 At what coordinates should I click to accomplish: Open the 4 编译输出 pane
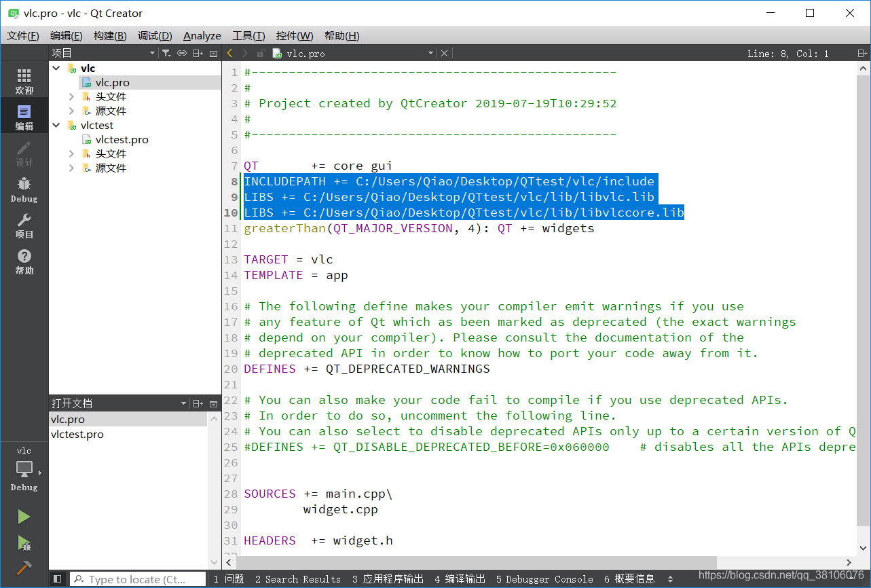(x=460, y=579)
